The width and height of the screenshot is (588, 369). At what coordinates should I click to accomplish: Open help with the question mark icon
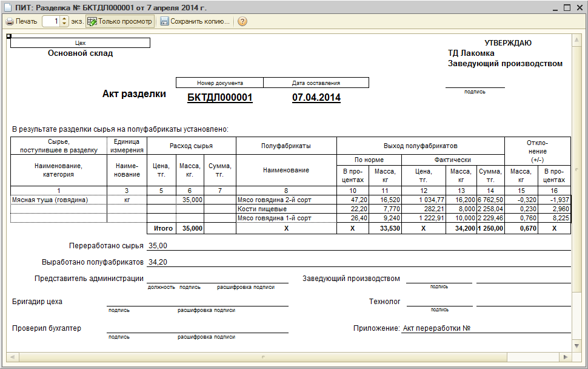click(x=242, y=21)
